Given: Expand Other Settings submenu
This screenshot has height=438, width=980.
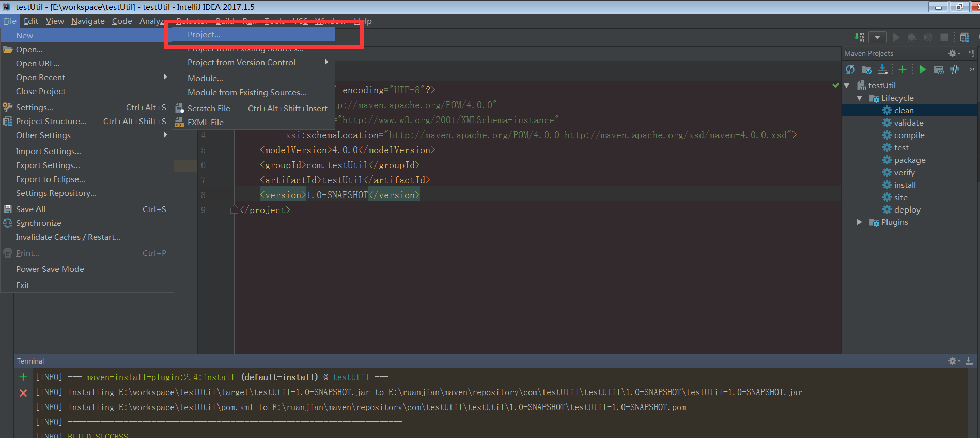Looking at the screenshot, I should (87, 135).
